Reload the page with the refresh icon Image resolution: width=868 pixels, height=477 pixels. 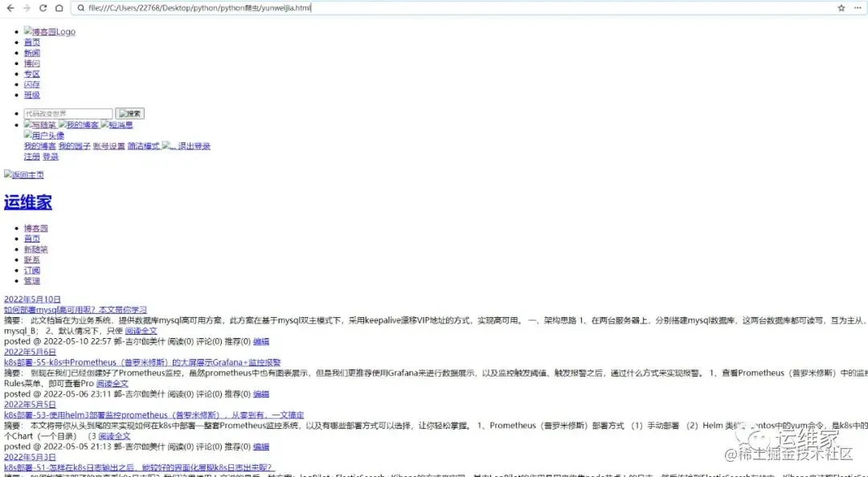point(43,8)
